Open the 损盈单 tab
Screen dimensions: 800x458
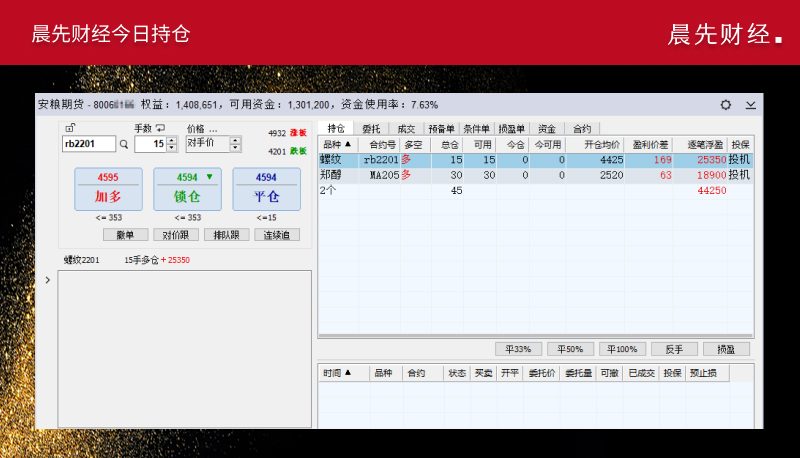(511, 129)
